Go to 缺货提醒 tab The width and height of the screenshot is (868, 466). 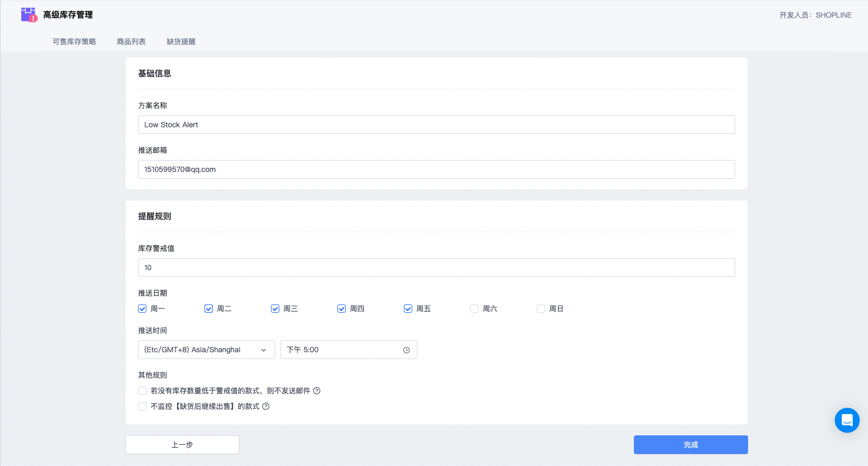(181, 42)
